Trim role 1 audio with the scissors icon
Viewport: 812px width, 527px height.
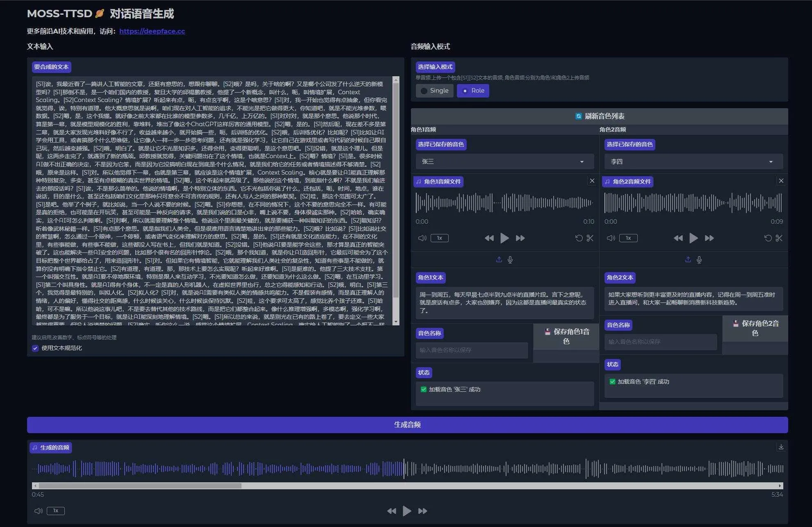[x=590, y=238]
